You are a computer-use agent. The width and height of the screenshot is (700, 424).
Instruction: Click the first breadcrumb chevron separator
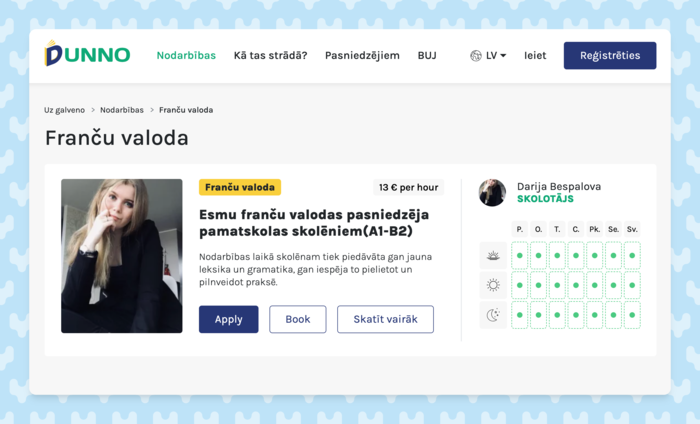click(93, 110)
